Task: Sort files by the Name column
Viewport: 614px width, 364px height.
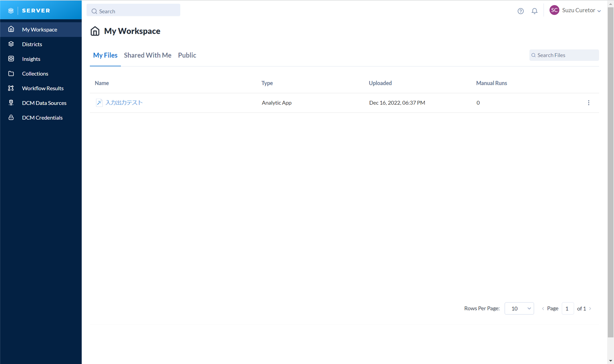Action: click(x=102, y=83)
